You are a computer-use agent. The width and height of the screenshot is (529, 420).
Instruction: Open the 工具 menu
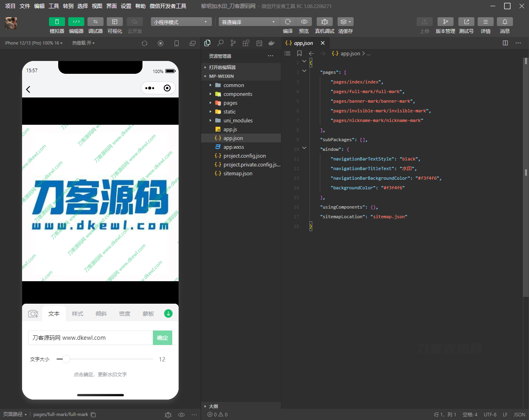[54, 6]
